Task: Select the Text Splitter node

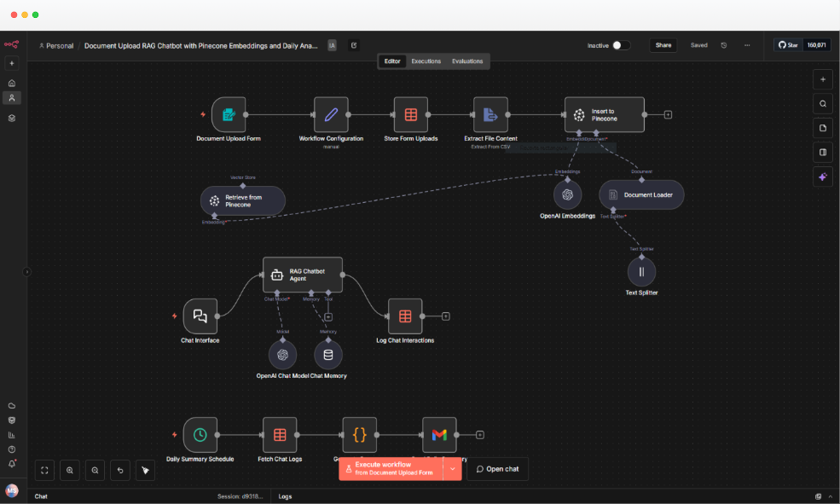Action: pyautogui.click(x=641, y=272)
